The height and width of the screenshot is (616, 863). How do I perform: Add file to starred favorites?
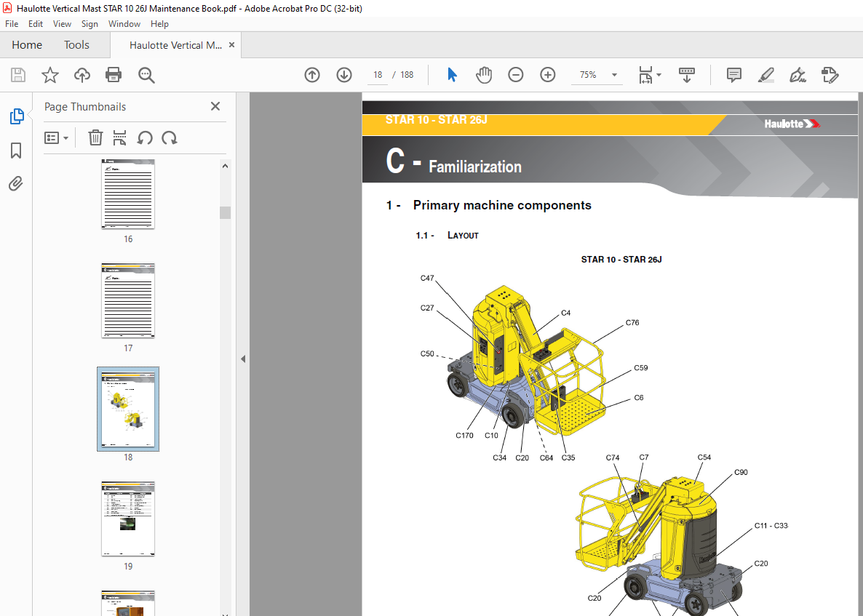[x=50, y=75]
